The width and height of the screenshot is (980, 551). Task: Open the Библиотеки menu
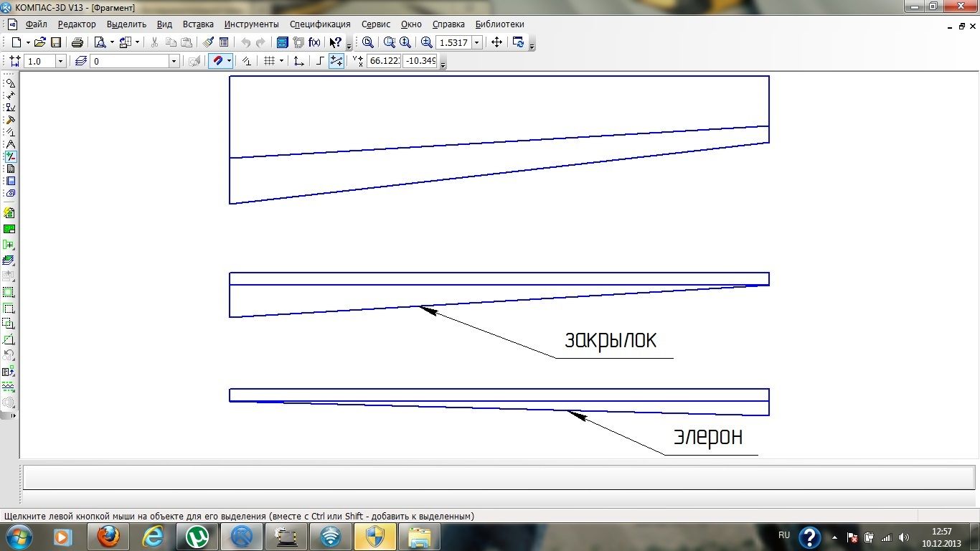(x=499, y=24)
